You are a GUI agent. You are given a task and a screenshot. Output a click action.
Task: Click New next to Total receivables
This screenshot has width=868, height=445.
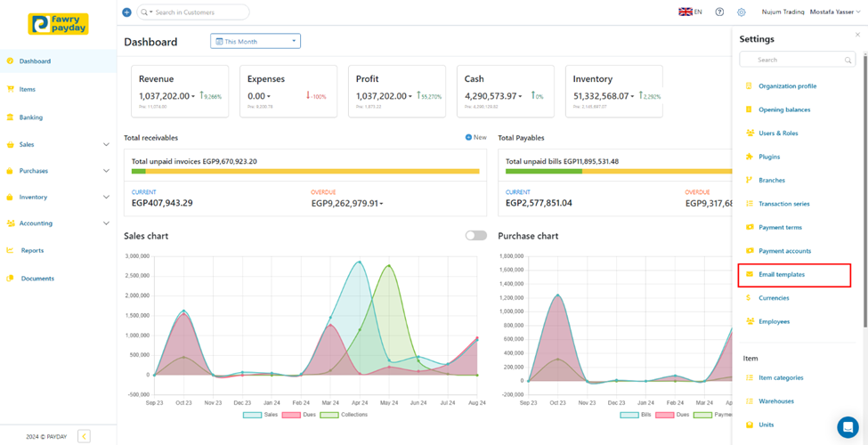point(476,138)
